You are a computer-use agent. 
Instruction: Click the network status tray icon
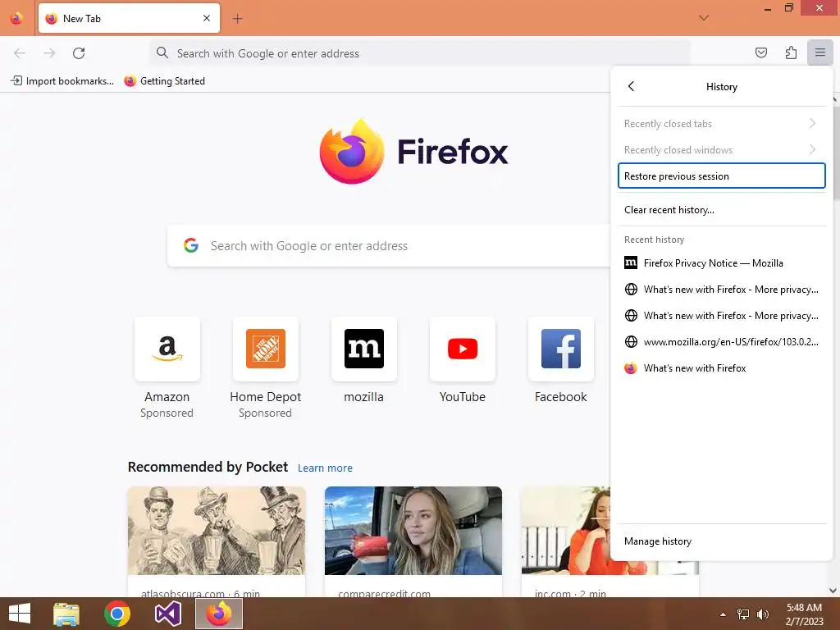pyautogui.click(x=743, y=614)
